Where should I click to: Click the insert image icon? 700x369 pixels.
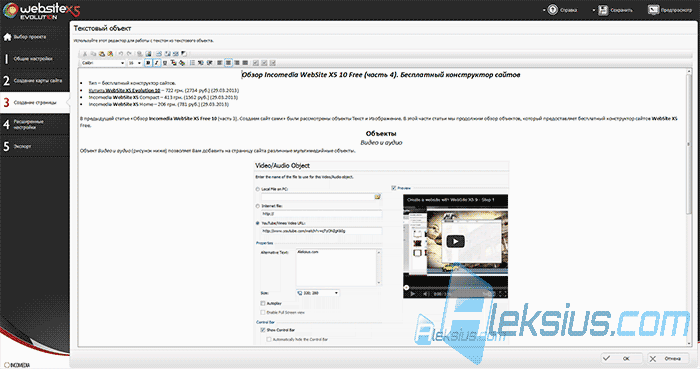coord(148,54)
